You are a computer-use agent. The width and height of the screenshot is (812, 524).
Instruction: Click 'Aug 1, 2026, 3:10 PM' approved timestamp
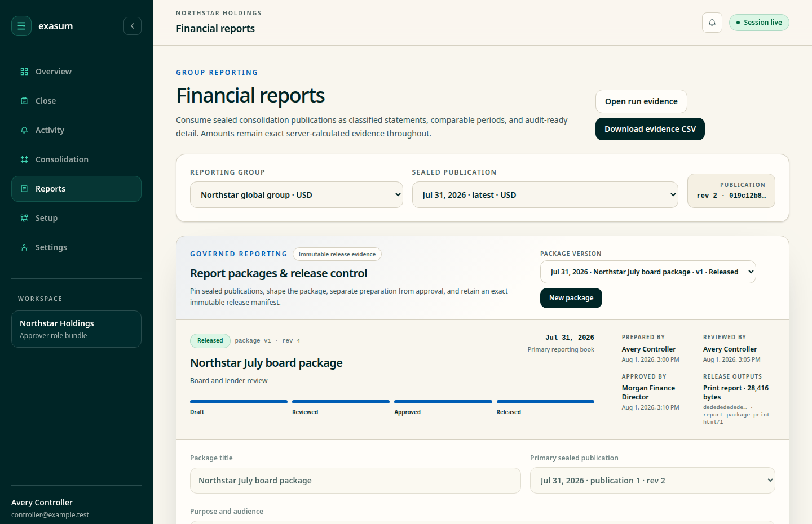[650, 407]
